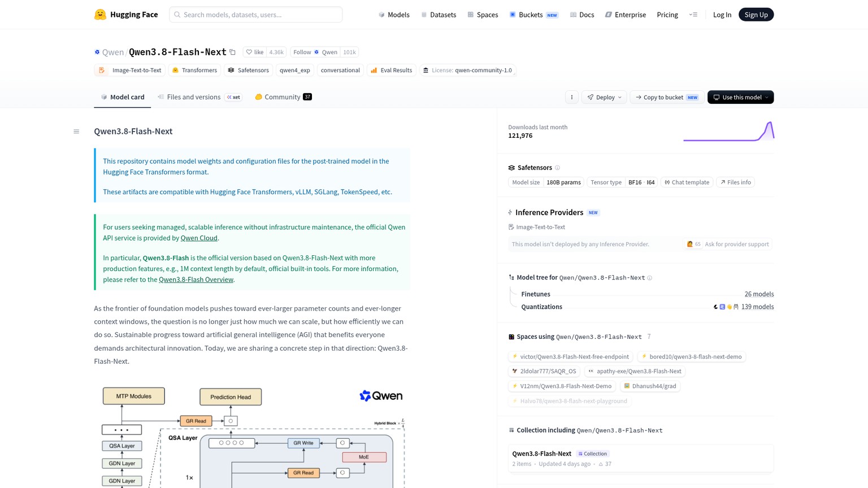Image resolution: width=868 pixels, height=488 pixels.
Task: Open 2ldolar777/SAQR_OS space
Action: [x=544, y=371]
